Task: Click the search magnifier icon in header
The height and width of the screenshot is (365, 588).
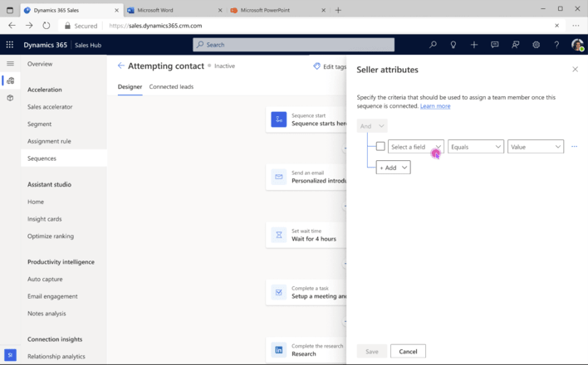Action: (433, 45)
